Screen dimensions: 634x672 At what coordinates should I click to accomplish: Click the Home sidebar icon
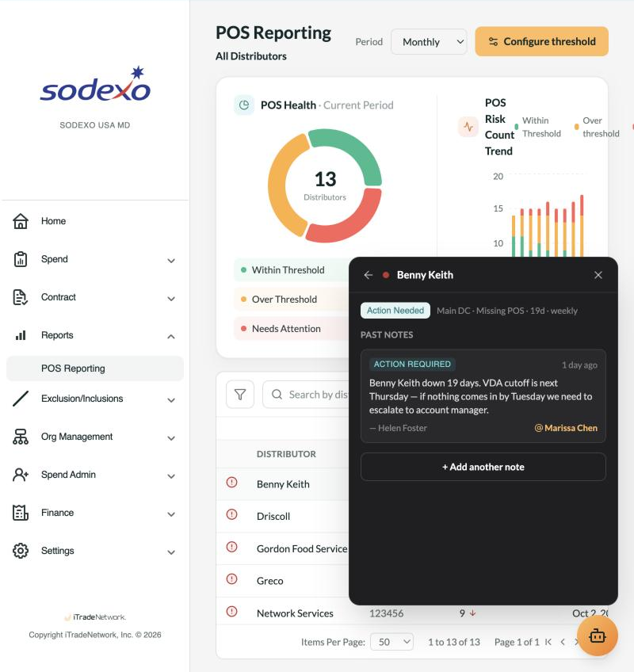tap(20, 221)
